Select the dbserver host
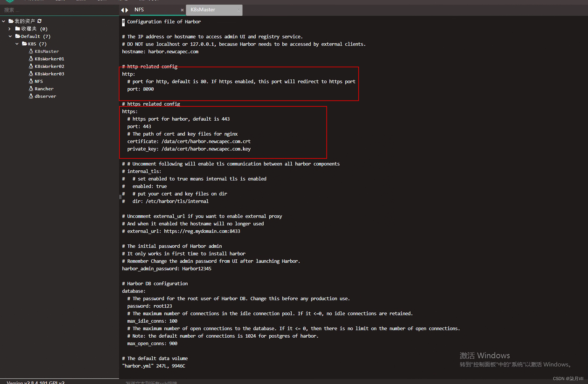 [45, 97]
